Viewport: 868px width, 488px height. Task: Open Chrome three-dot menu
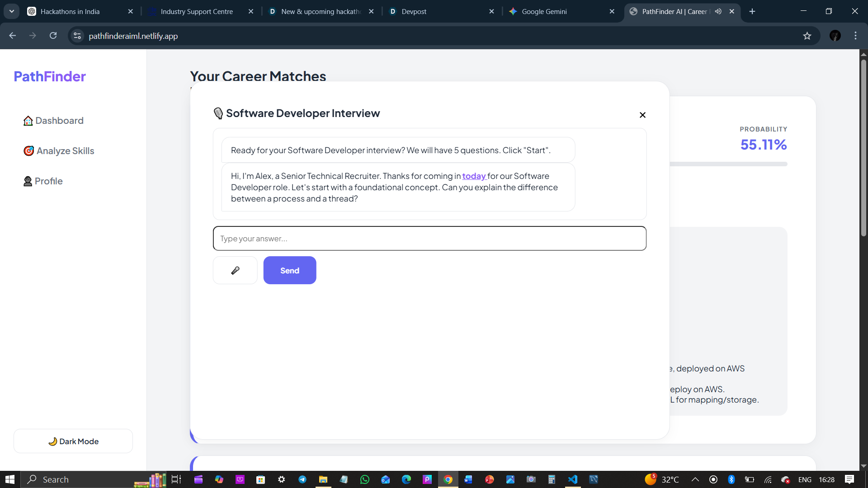855,36
